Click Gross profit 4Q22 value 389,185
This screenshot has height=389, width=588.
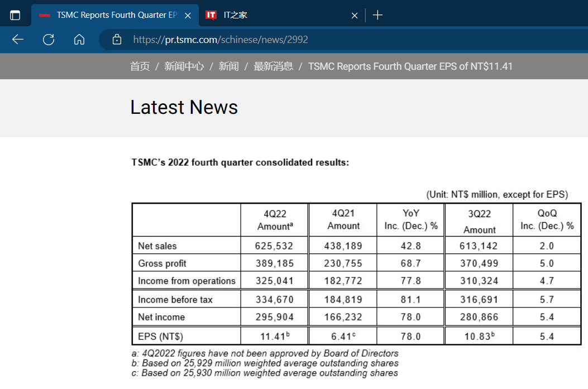(275, 263)
